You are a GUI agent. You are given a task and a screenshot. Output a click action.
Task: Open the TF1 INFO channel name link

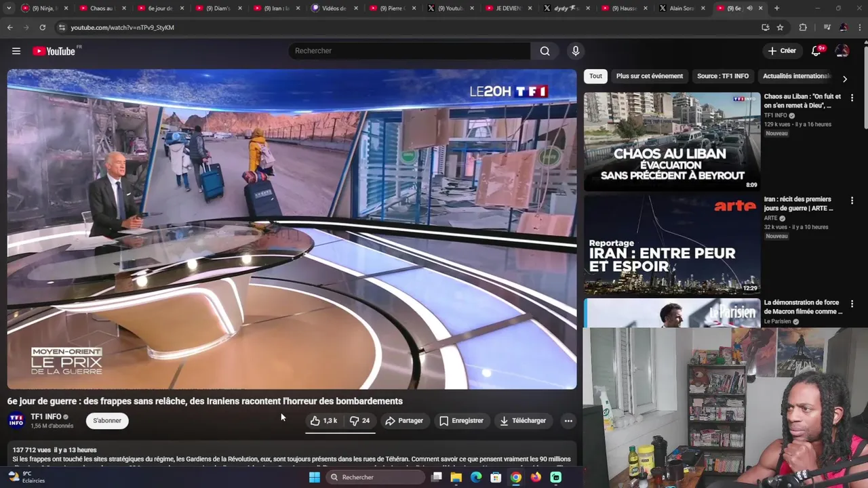click(46, 417)
